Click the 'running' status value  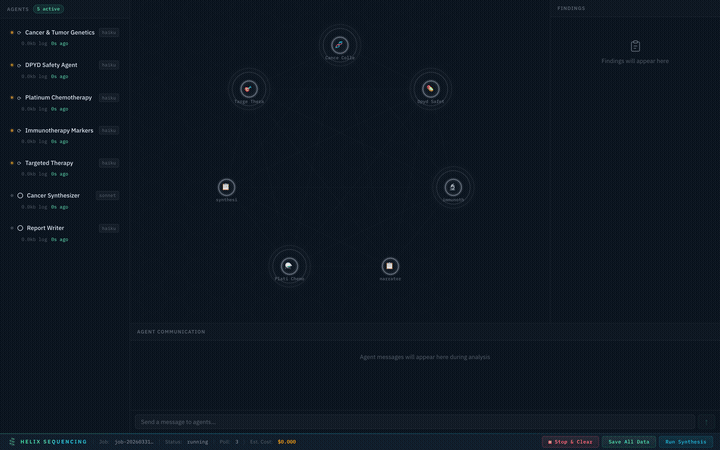(197, 442)
